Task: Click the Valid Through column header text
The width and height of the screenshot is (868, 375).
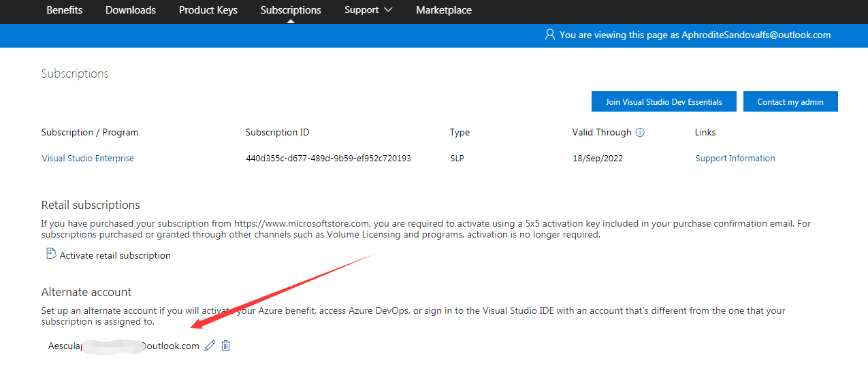Action: 602,133
